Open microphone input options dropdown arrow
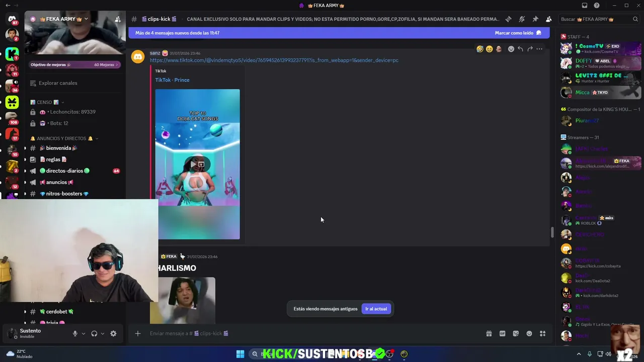 coord(84,333)
